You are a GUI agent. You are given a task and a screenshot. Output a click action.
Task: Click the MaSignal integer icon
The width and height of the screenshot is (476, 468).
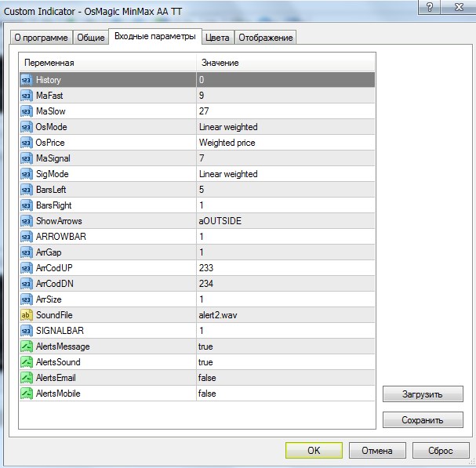coord(27,158)
